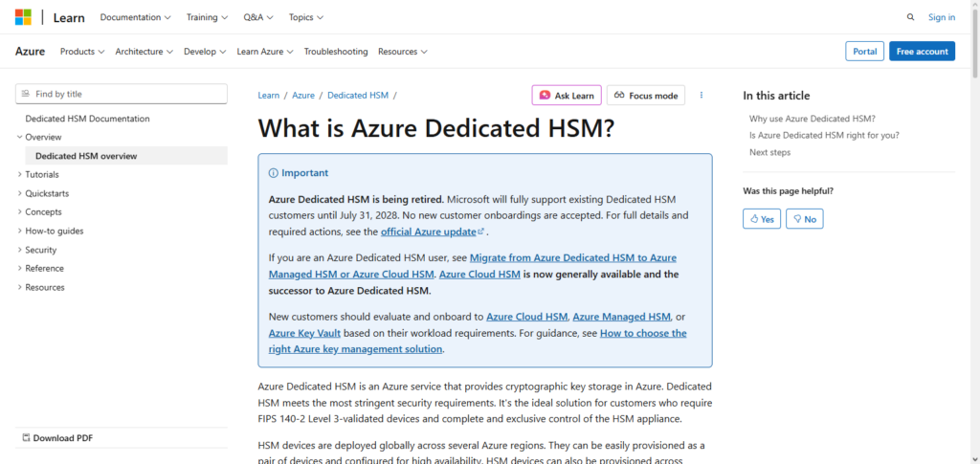Click the Azure breadcrumb link
The image size is (980, 464).
click(x=303, y=96)
